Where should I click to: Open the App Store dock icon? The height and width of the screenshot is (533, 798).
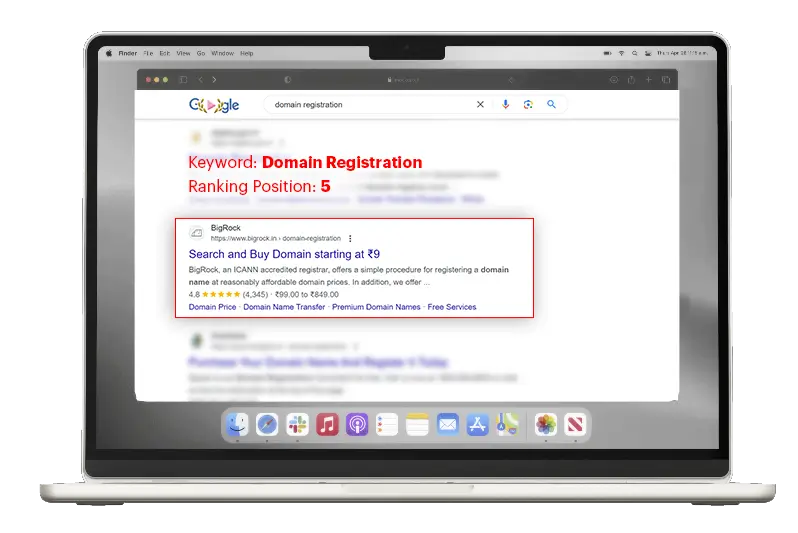[477, 425]
